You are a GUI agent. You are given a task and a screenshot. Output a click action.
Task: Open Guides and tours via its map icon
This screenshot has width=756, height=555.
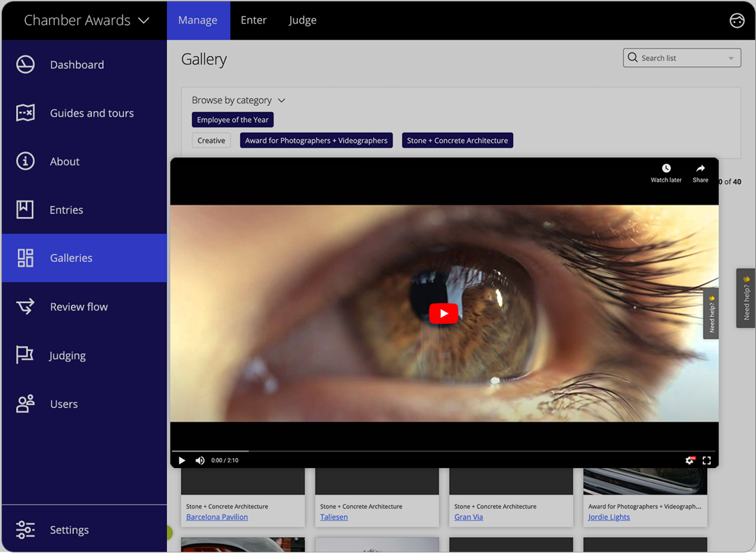tap(25, 113)
